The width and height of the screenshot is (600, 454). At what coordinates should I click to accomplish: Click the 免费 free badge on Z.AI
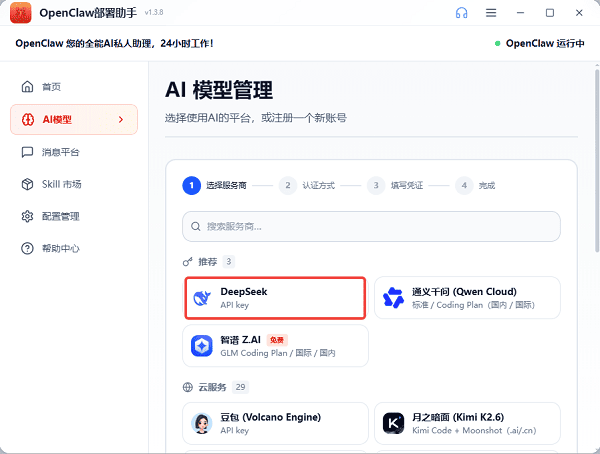pos(277,340)
